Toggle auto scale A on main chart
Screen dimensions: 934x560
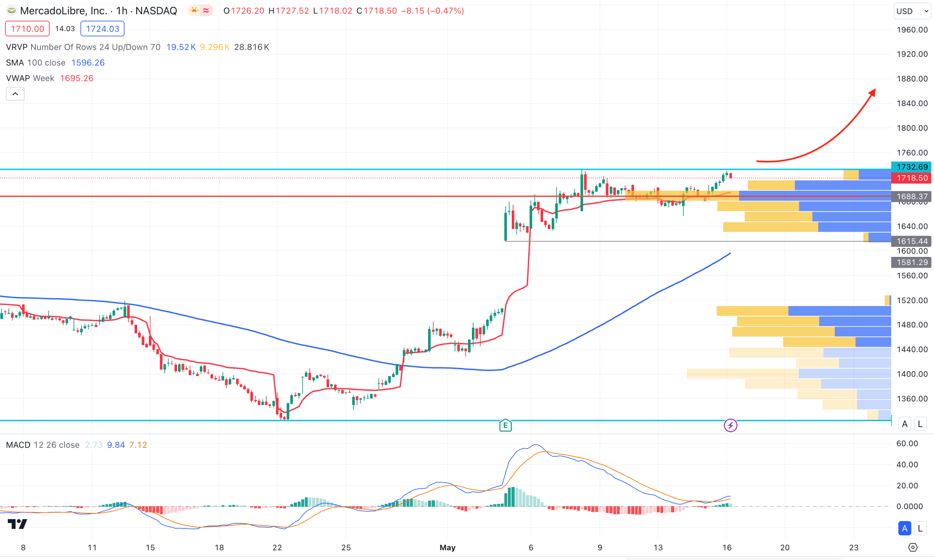905,424
